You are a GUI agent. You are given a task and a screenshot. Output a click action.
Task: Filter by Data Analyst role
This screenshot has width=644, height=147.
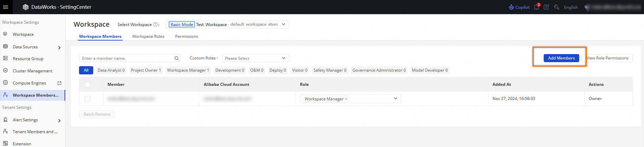tap(111, 70)
